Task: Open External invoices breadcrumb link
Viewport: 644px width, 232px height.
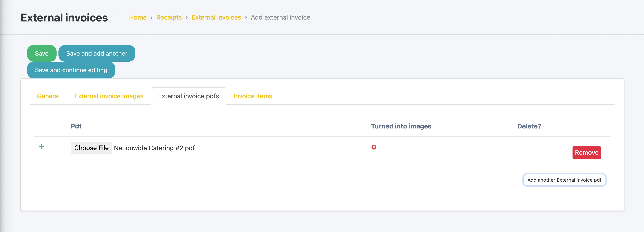Action: coord(216,17)
